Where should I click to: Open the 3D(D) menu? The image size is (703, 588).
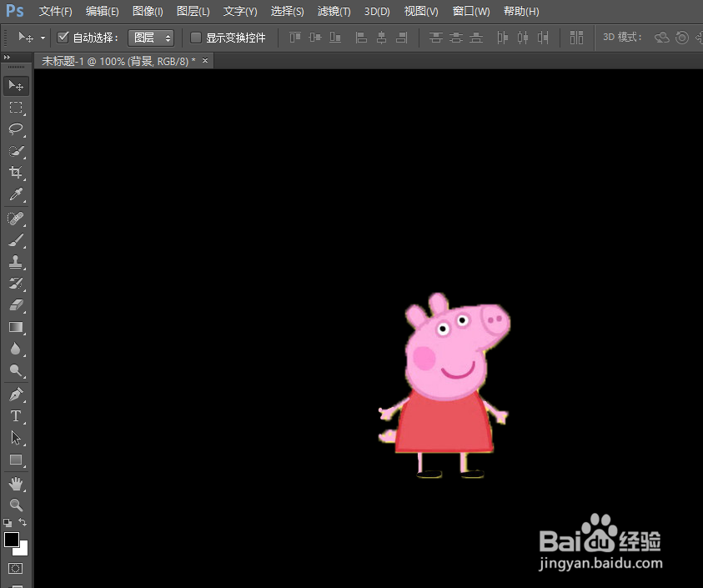[377, 11]
